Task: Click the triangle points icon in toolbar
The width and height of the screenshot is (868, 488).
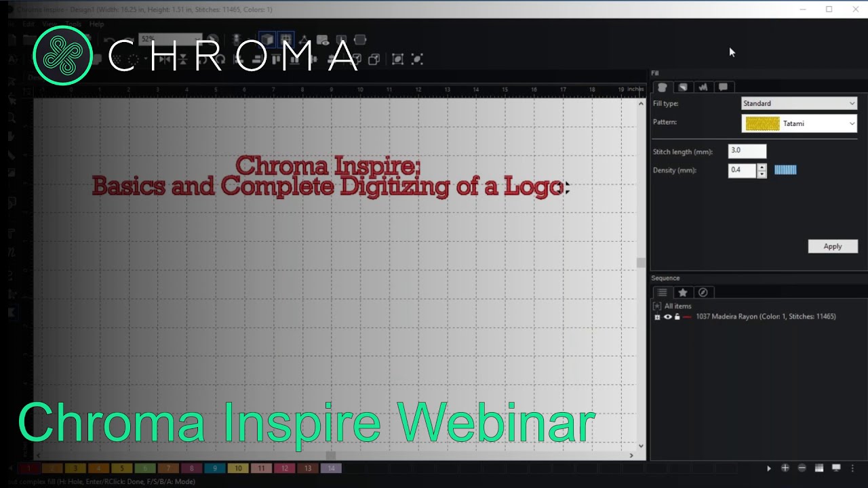Action: pos(304,40)
